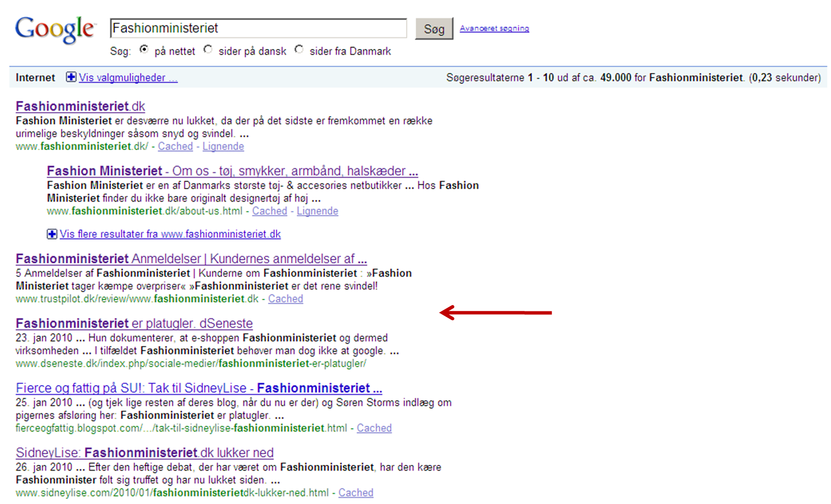
Task: Click the green URL www.fashionministeriet.dk/
Action: click(x=82, y=146)
